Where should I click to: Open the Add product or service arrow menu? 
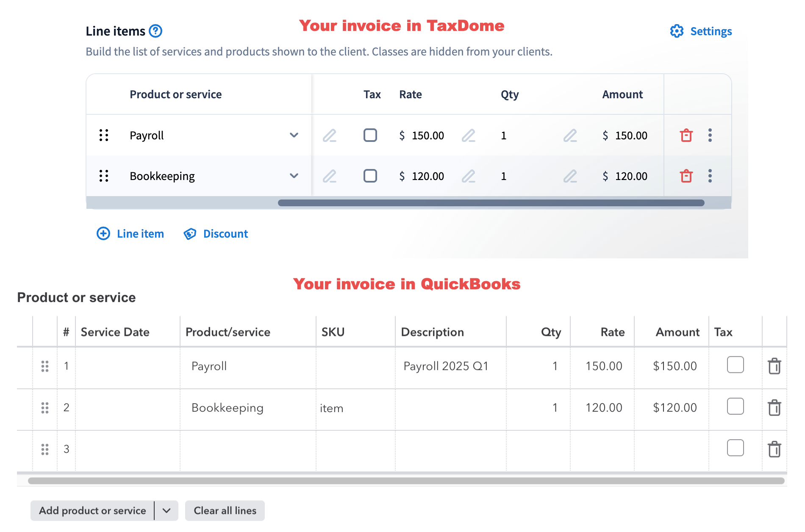167,510
